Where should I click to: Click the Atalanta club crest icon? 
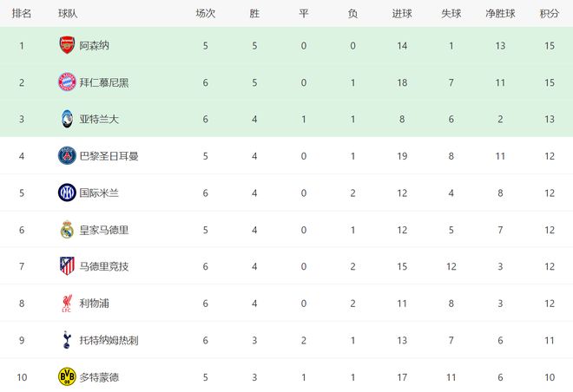point(67,119)
